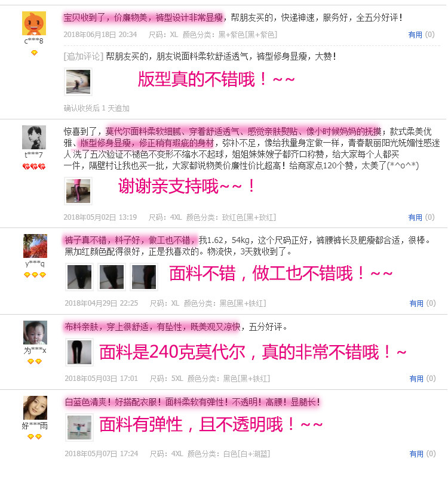Image resolution: width=448 pixels, height=489 pixels.
Task: Mark the 5XL 黑色 review as 有用
Action: (416, 379)
